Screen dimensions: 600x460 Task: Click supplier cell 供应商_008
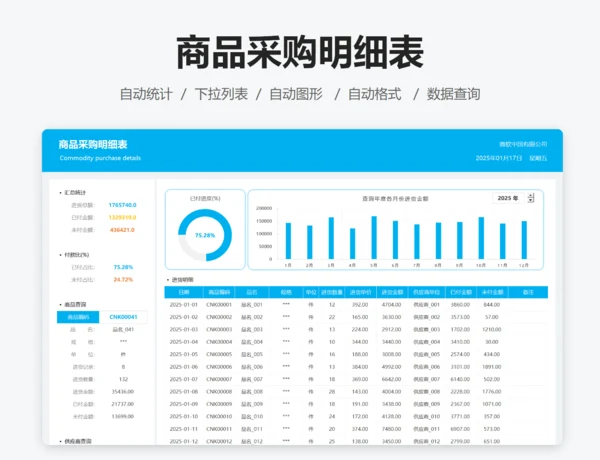[x=426, y=391]
